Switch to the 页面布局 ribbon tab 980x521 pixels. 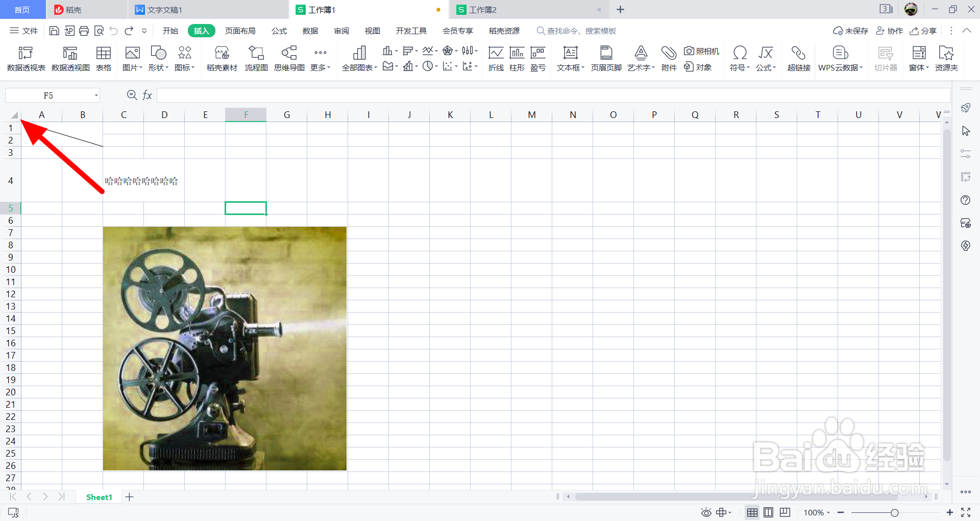240,31
